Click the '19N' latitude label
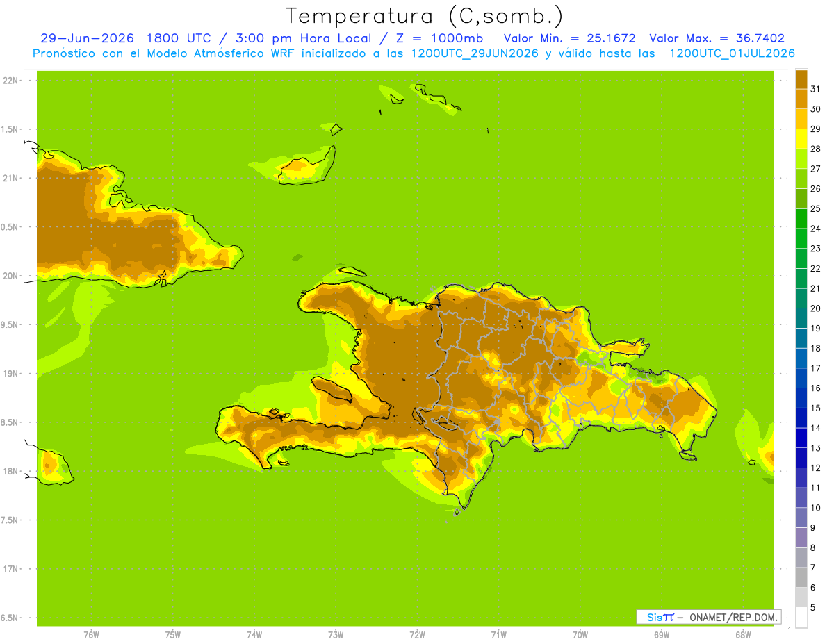The image size is (834, 644). point(10,374)
